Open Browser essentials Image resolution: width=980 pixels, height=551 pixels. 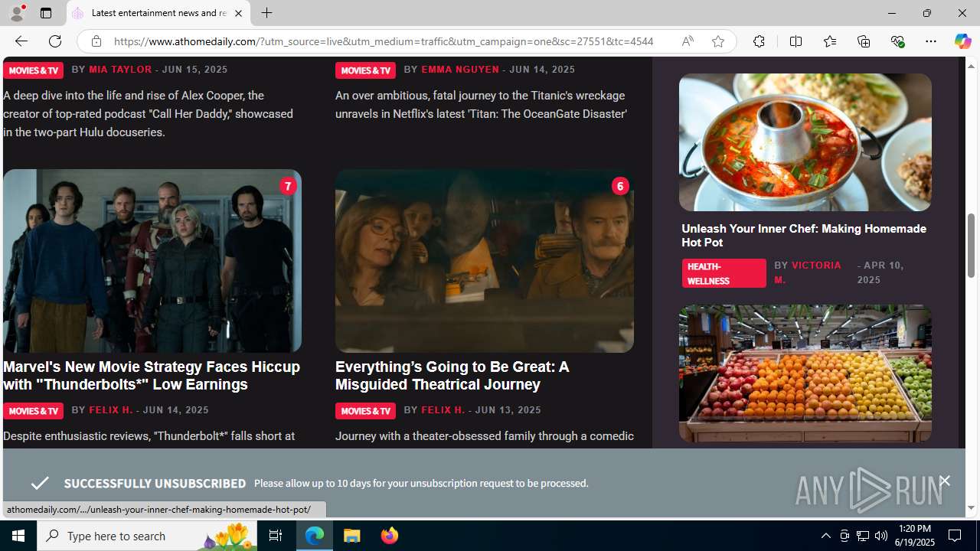click(x=897, y=41)
